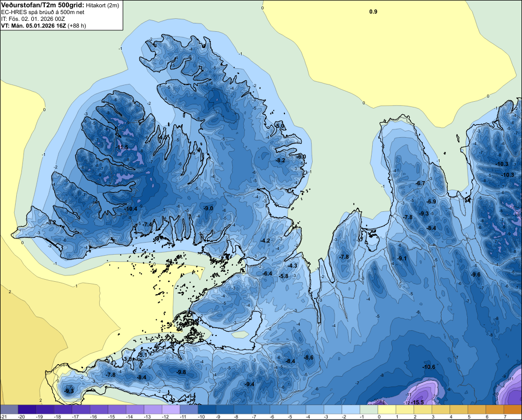This screenshot has height=420, width=522.
Task: Click the -5.0 temperature value
Action: click(x=280, y=126)
